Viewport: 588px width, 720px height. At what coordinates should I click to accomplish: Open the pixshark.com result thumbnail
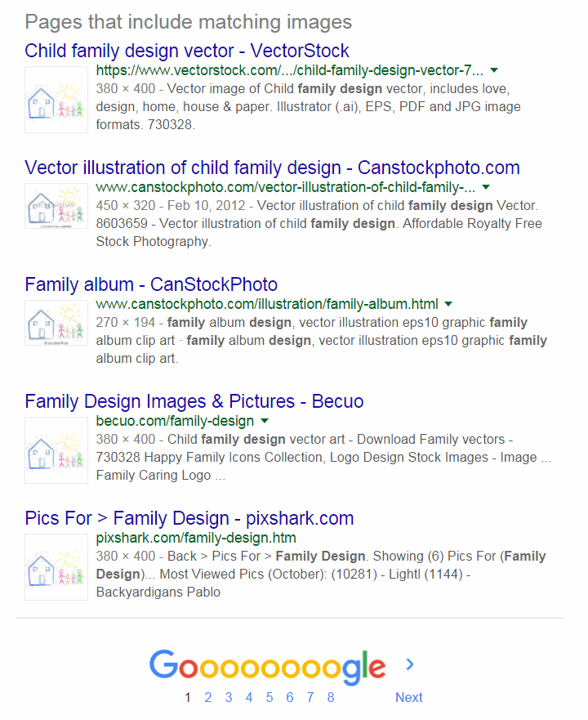pos(56,567)
